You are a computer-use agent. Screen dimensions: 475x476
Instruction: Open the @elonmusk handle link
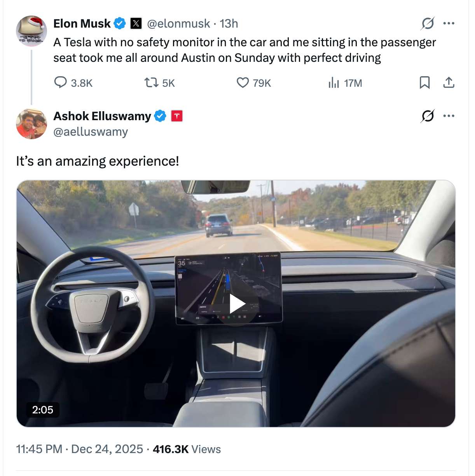[x=178, y=24]
